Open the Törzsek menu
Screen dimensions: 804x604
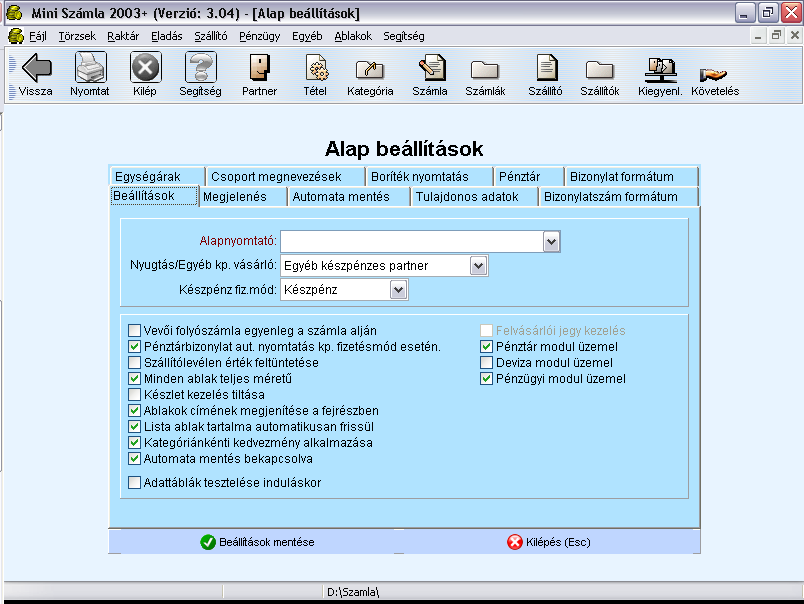point(77,36)
